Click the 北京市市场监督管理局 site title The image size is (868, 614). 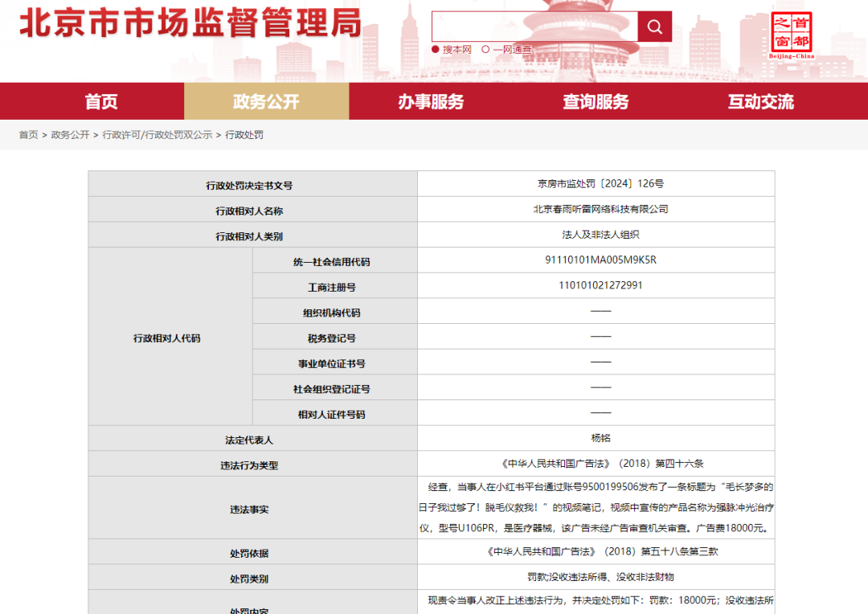(190, 23)
